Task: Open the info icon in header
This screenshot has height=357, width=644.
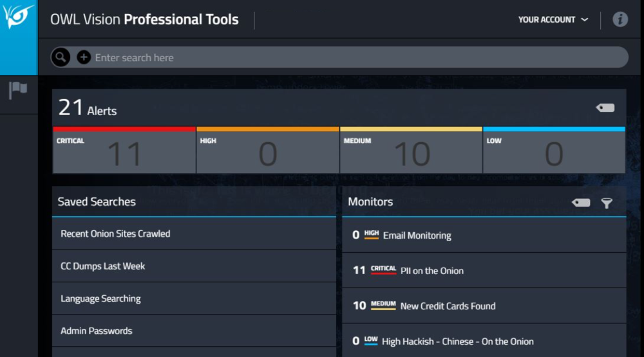Action: click(620, 19)
